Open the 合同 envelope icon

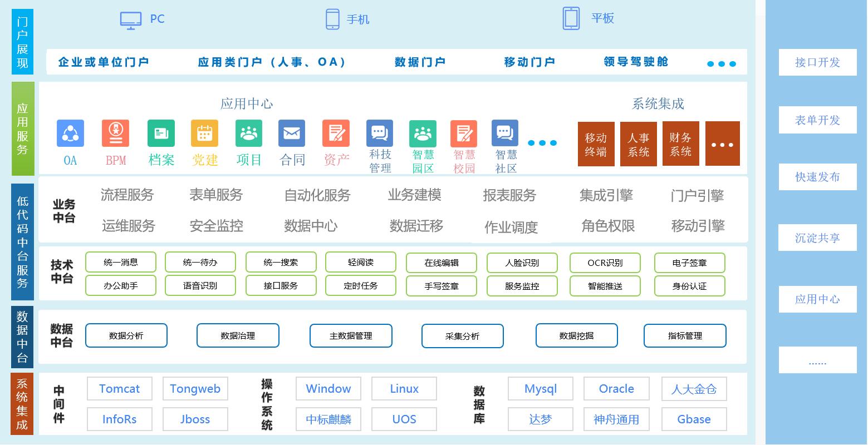point(292,133)
